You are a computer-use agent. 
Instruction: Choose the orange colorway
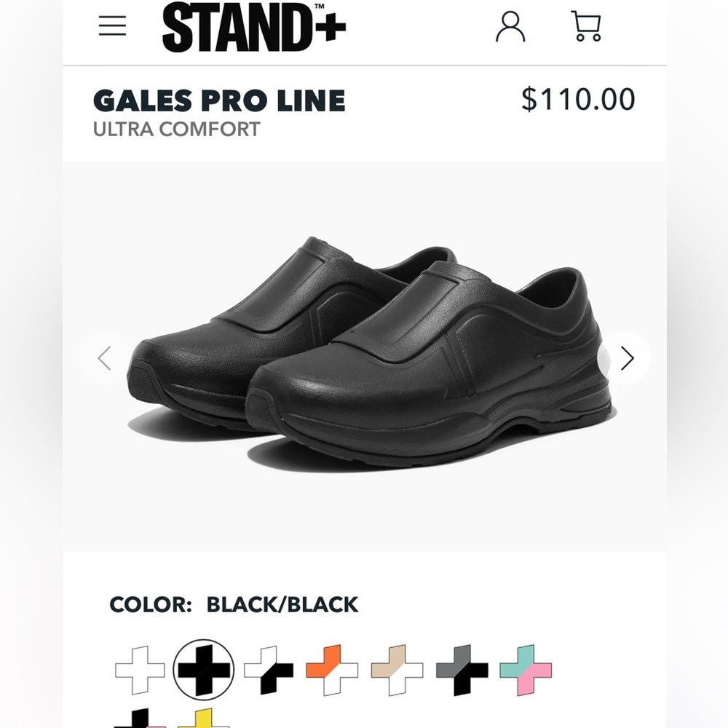[332, 670]
